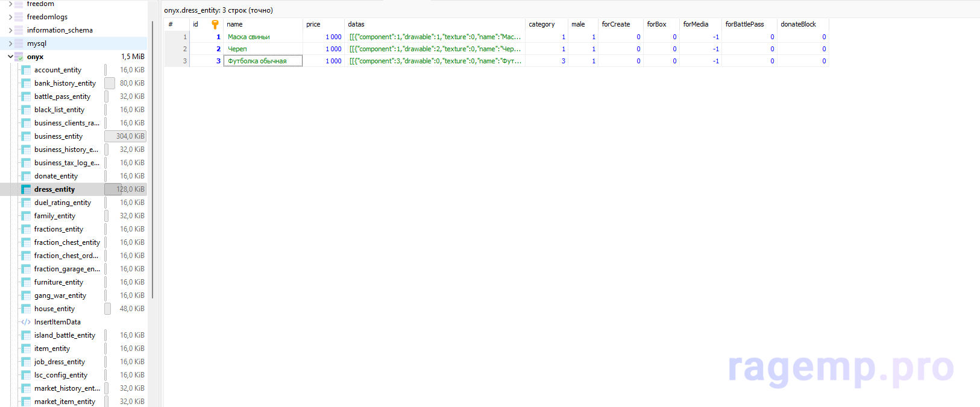Expand the information_schema database node
Image resolution: width=980 pixels, height=407 pixels.
[10, 30]
